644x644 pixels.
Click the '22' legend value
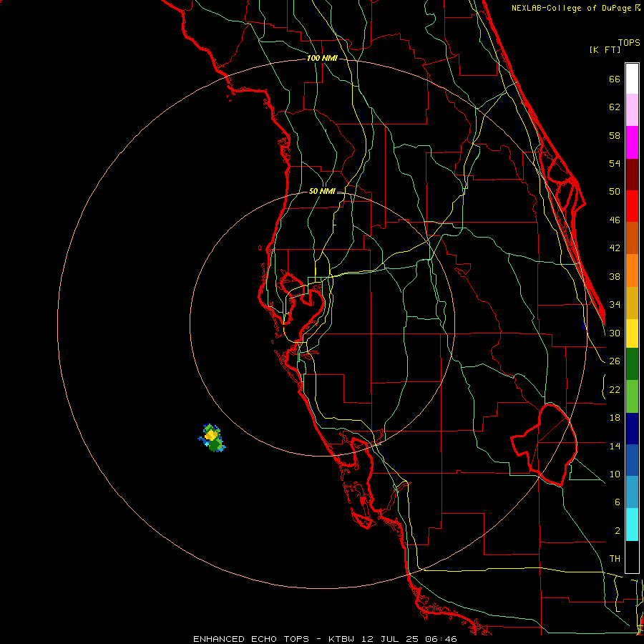[x=615, y=390]
